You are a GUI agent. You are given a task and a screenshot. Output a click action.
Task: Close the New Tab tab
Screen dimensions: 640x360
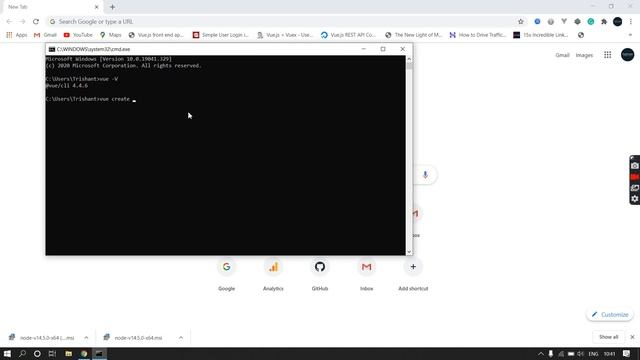pos(97,7)
